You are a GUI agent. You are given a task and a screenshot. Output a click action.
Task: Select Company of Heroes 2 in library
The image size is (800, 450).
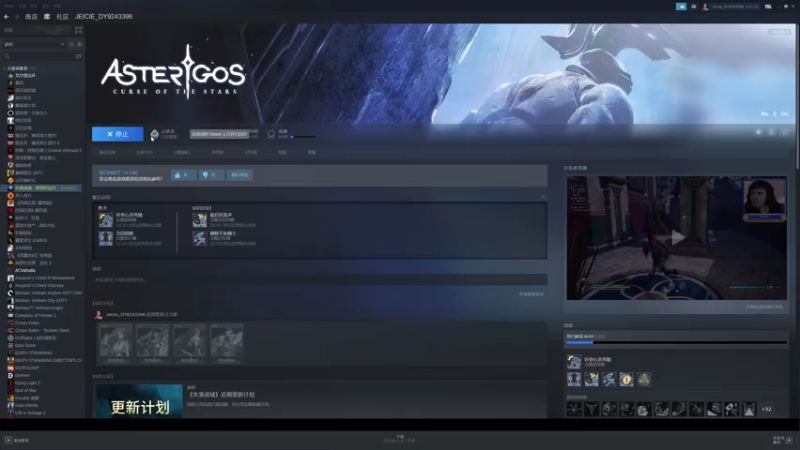(36, 315)
